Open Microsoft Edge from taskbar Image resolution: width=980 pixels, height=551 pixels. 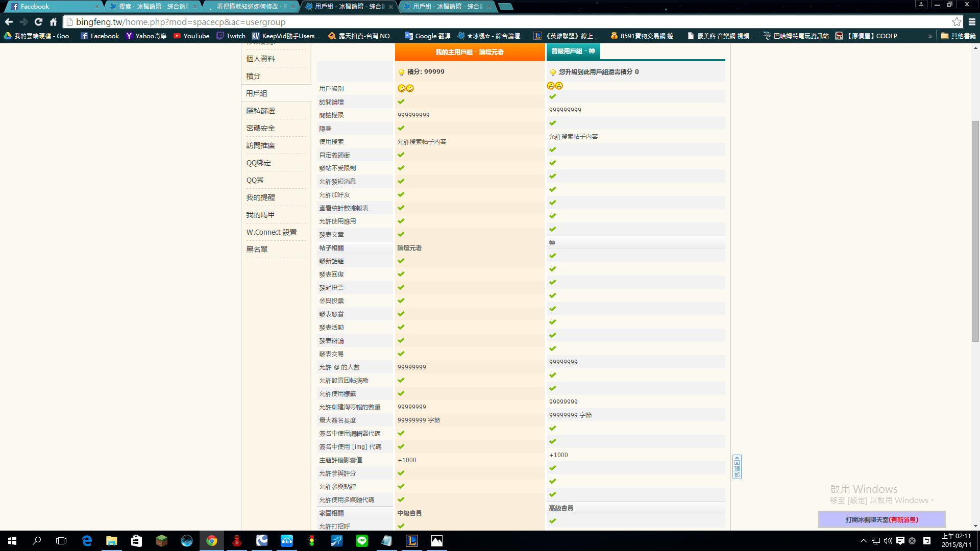87,541
